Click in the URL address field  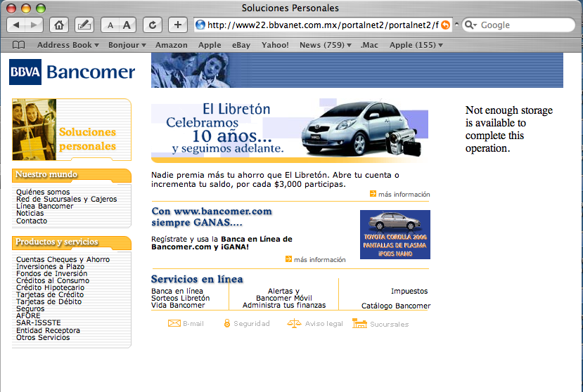coord(323,25)
